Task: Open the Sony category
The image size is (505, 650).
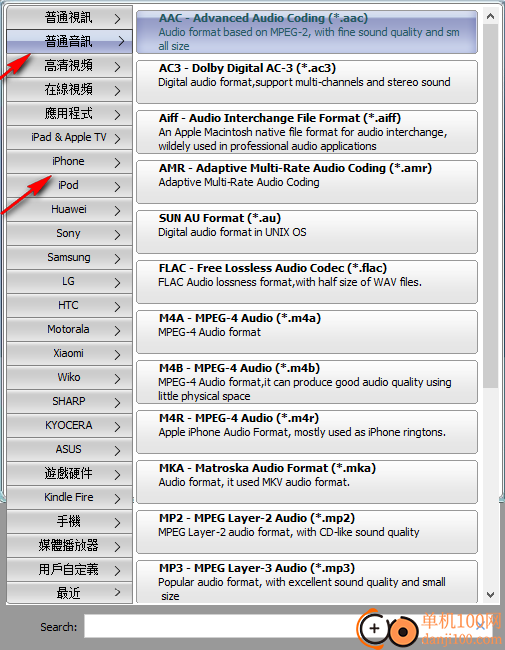Action: coord(70,233)
